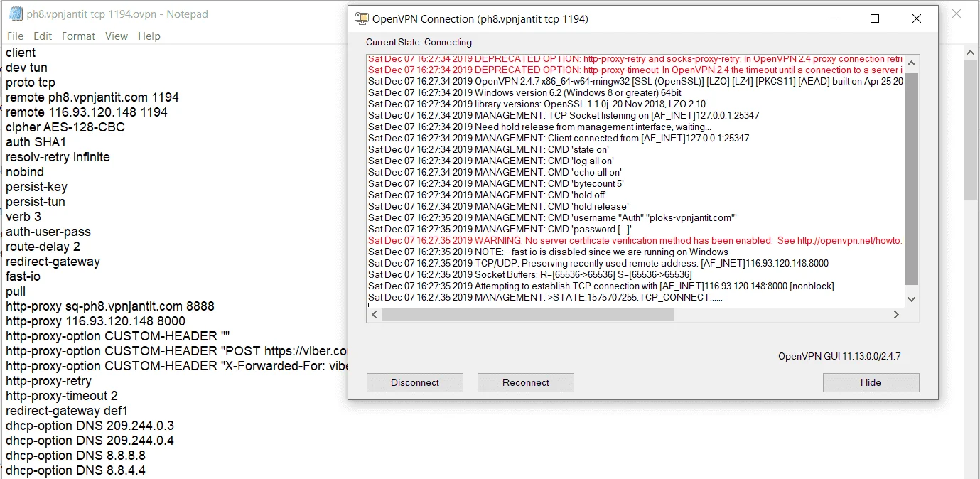Click the 'OpenVPN GUI 11.13.0.0/2.4.7' version text
980x479 pixels.
tap(839, 357)
